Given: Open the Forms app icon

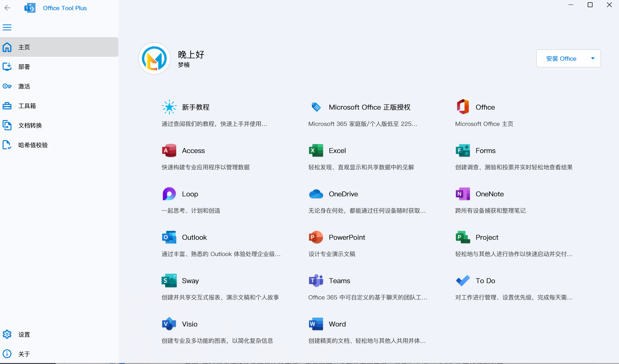Looking at the screenshot, I should tap(463, 150).
